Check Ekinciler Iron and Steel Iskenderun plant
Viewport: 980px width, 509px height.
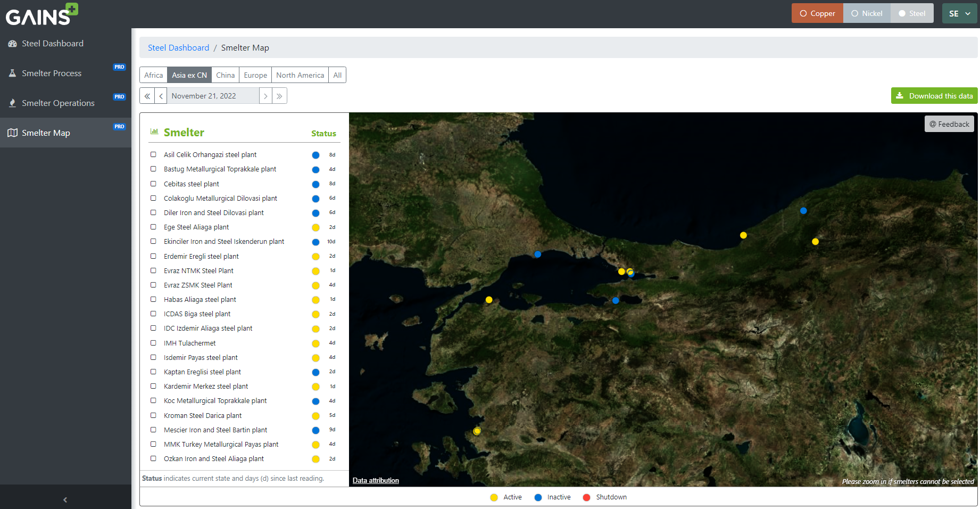point(153,241)
